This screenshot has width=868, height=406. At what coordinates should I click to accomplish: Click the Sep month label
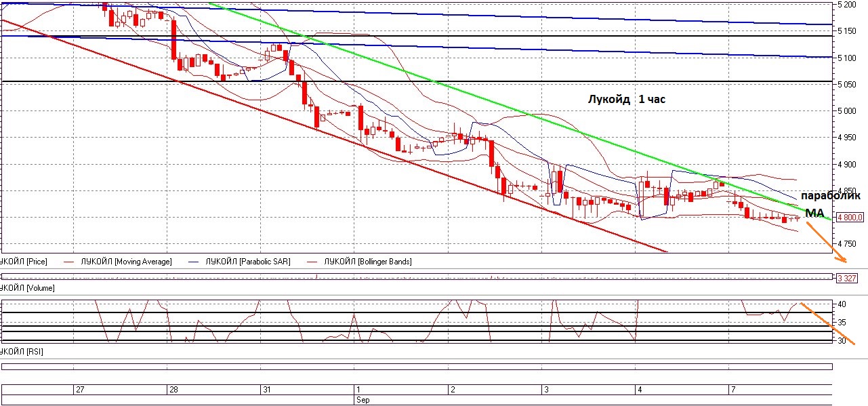[363, 400]
